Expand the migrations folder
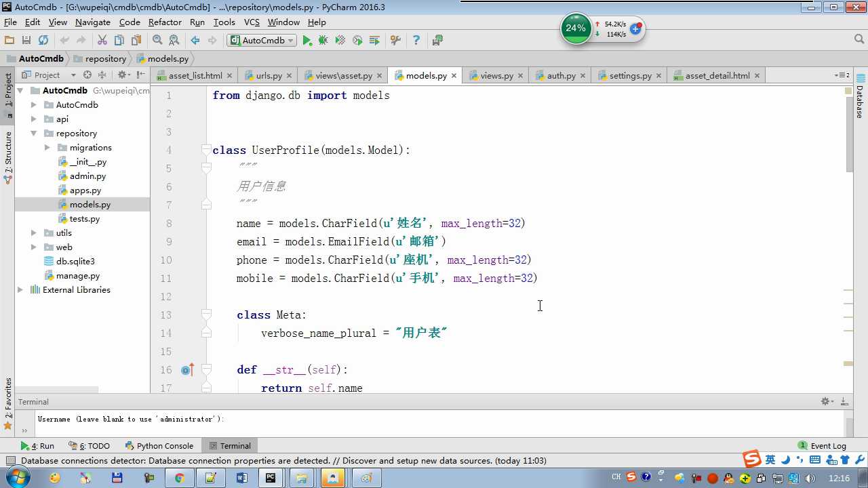Screen dimensions: 868x488 47,148
